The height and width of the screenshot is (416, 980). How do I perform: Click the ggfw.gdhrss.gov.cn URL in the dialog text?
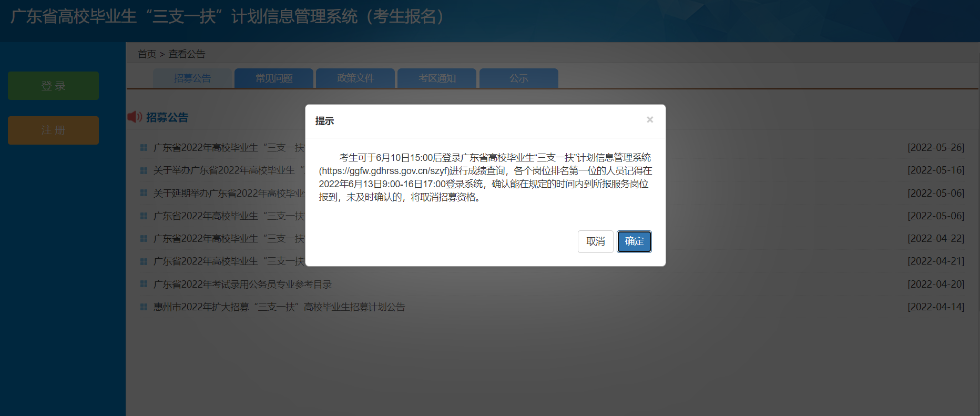pyautogui.click(x=384, y=171)
